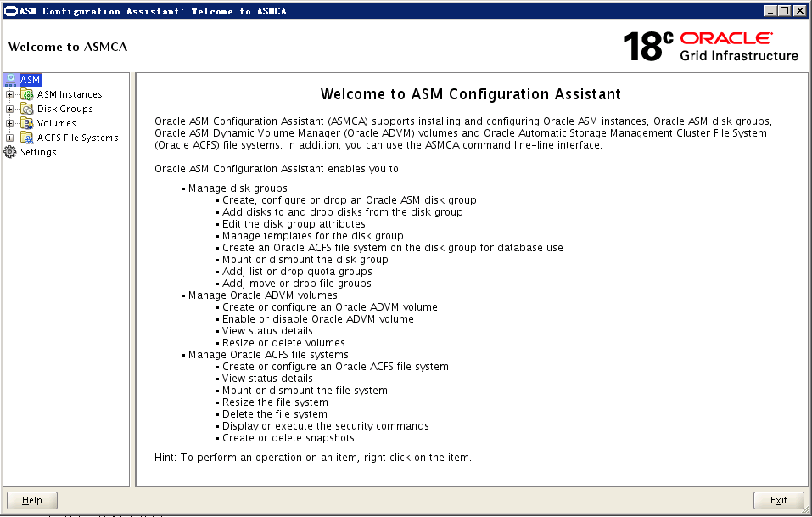Viewport: 812px width, 517px height.
Task: Click 'Edit the disk group attributes' text
Action: click(294, 224)
